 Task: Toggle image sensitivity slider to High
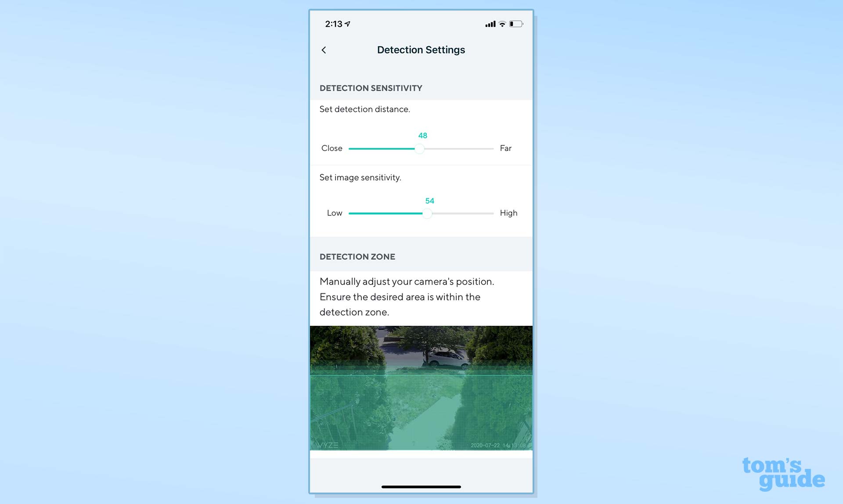click(x=493, y=212)
